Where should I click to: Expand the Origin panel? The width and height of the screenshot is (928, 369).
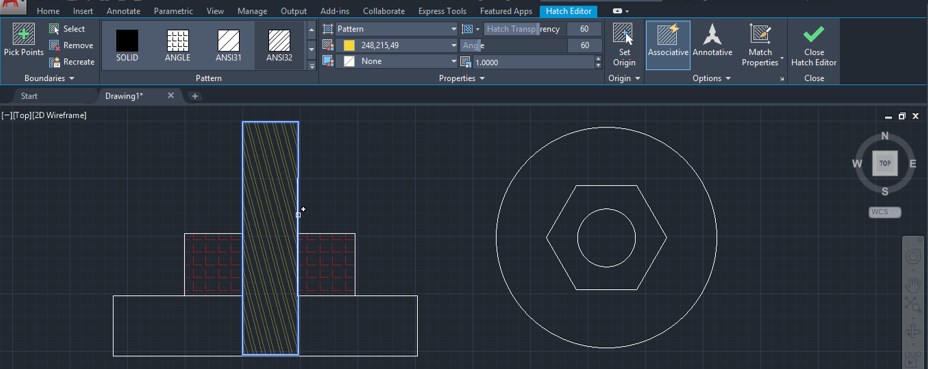pos(624,78)
